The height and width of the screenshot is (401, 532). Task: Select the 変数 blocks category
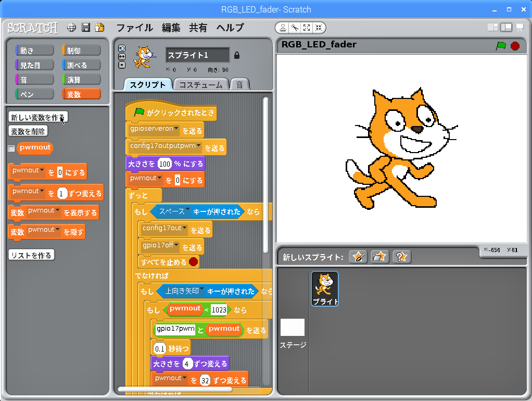point(81,94)
